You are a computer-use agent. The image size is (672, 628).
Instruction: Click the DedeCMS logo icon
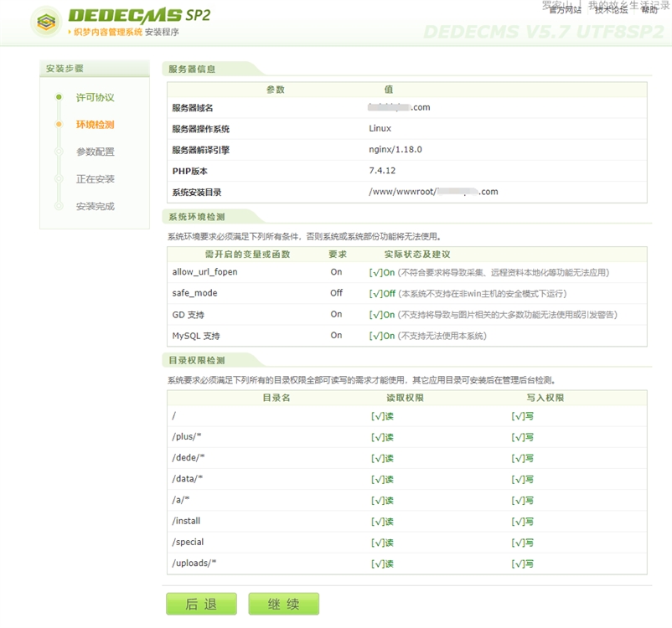coord(46,22)
